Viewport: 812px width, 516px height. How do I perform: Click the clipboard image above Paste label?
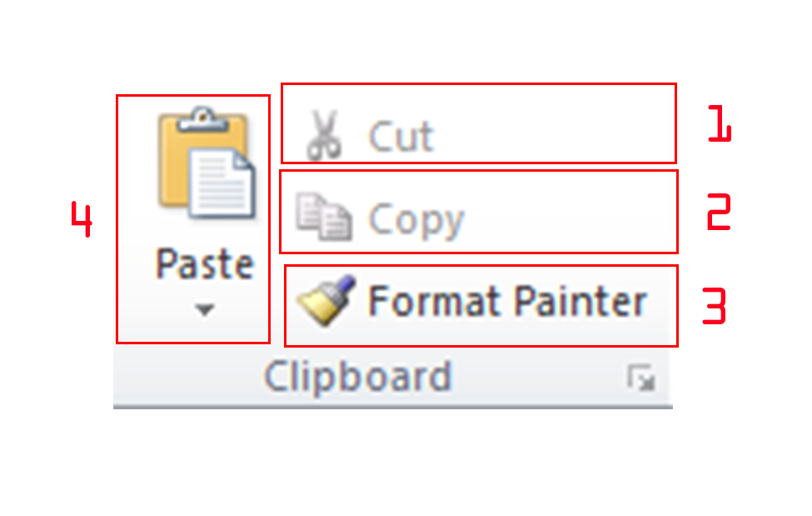pyautogui.click(x=202, y=163)
